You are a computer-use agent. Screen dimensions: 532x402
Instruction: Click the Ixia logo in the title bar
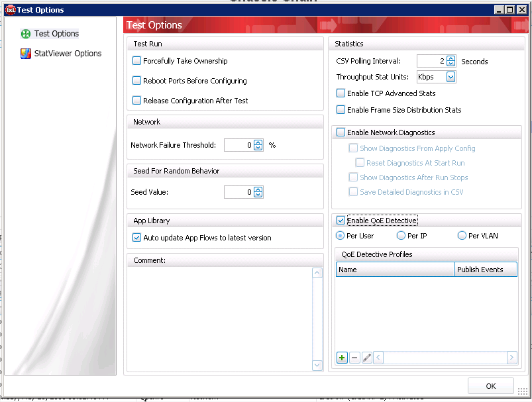[x=11, y=10]
